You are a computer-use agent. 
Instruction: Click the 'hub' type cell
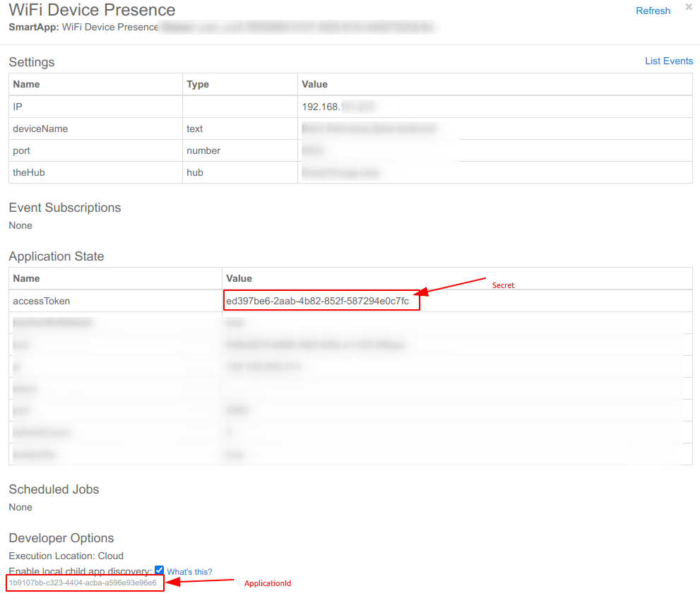click(x=239, y=173)
